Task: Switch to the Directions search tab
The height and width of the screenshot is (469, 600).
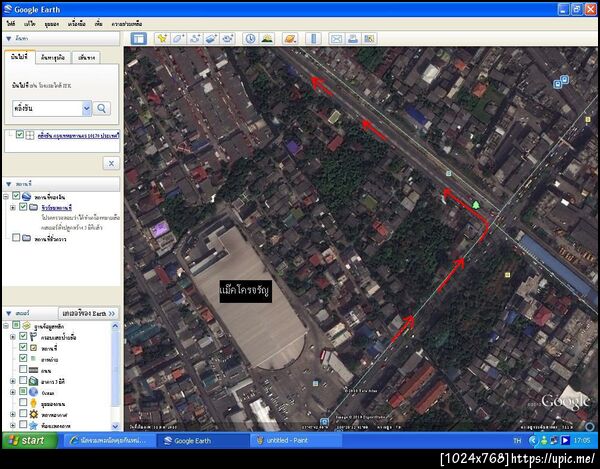Action: coord(86,57)
